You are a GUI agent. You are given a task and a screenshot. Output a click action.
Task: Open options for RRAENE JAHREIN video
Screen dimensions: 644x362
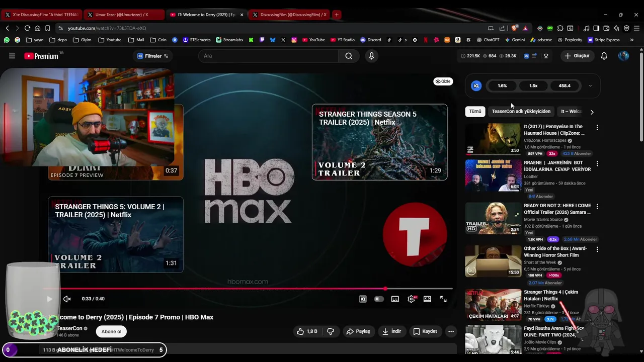pos(597,164)
